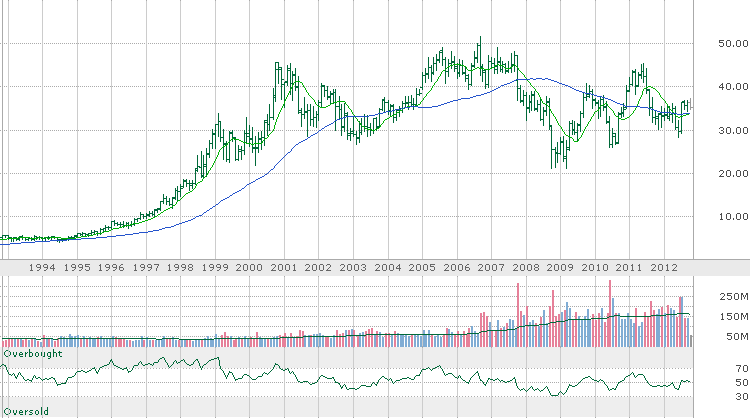Click the 20.00 price axis label
Screen dimensions: 750x418
pos(733,174)
